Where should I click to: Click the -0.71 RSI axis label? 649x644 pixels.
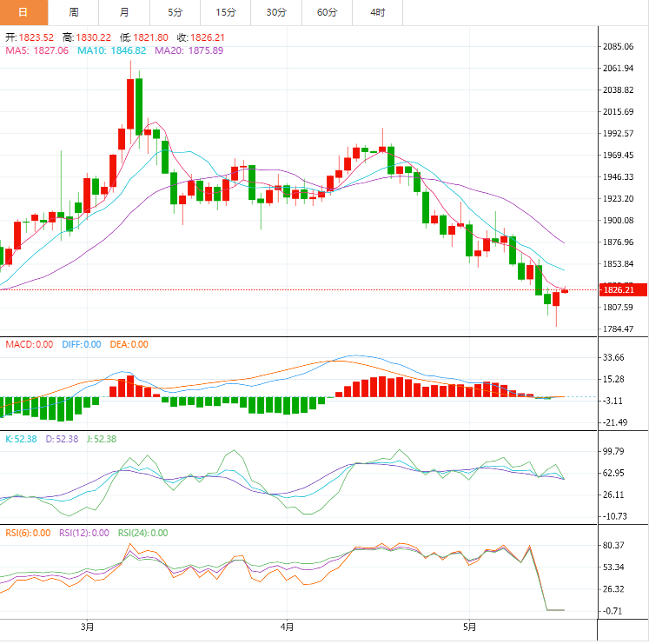click(x=613, y=611)
